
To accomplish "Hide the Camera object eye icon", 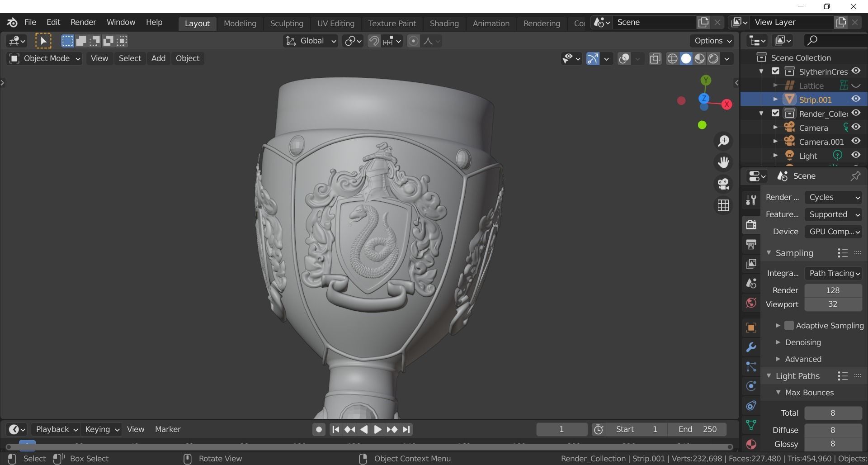I will coord(856,128).
